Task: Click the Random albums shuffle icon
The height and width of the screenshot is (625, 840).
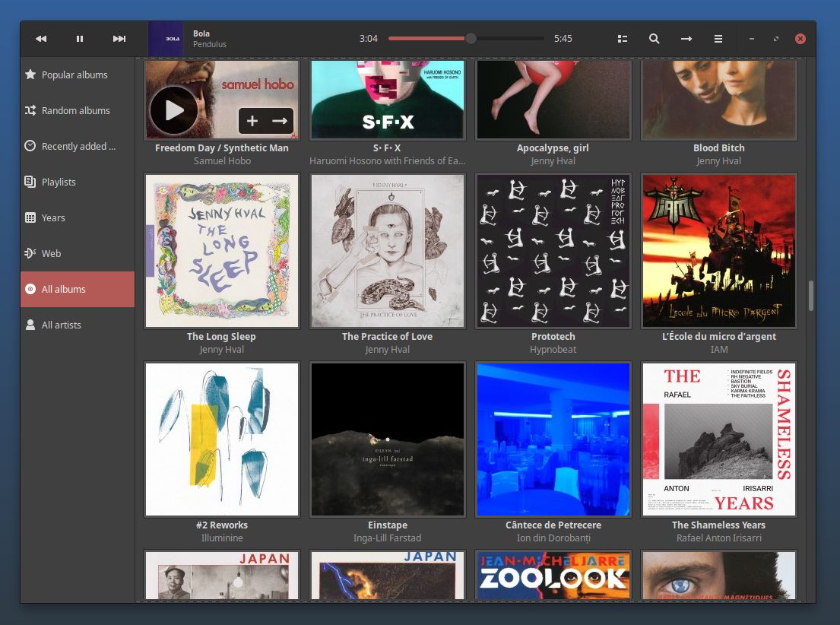Action: pyautogui.click(x=30, y=110)
